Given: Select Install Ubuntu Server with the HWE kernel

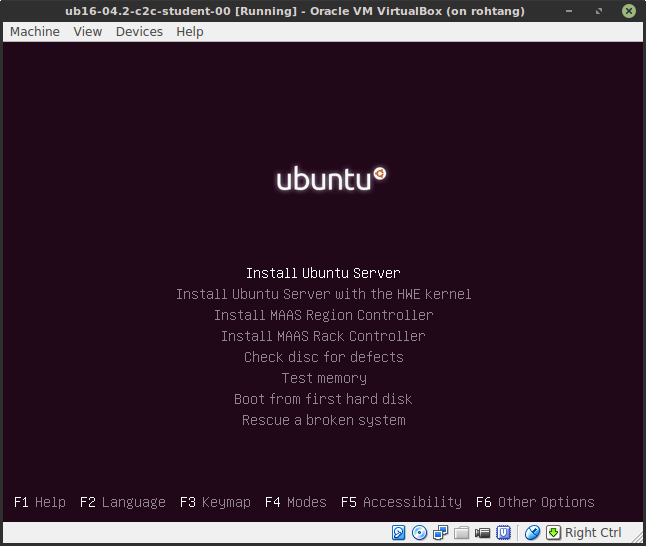Looking at the screenshot, I should pyautogui.click(x=324, y=294).
